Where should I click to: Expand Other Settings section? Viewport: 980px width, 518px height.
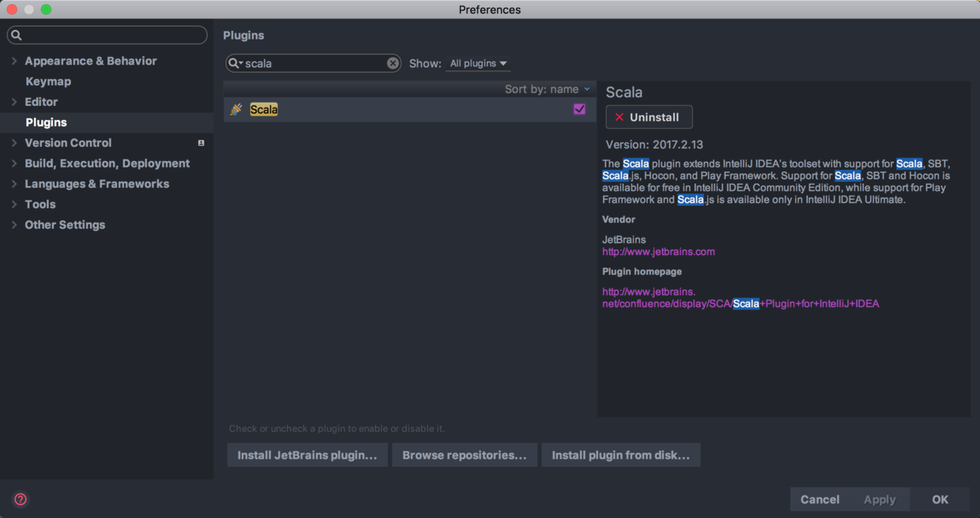pos(14,225)
